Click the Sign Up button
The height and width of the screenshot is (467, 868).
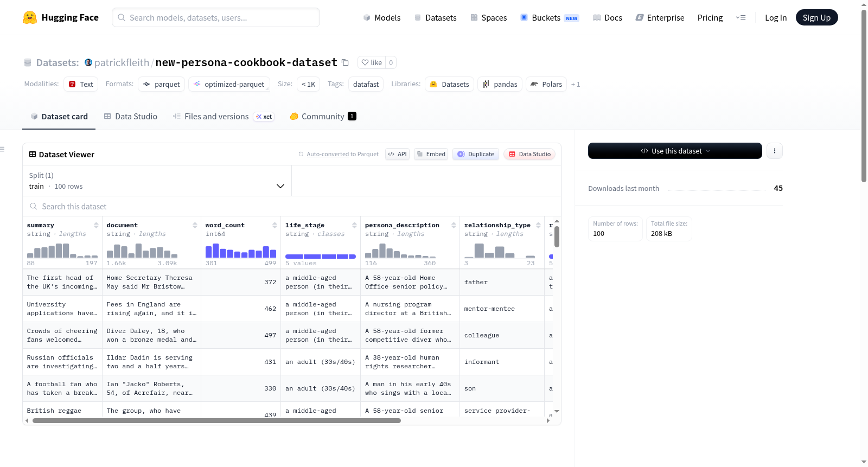click(x=816, y=17)
